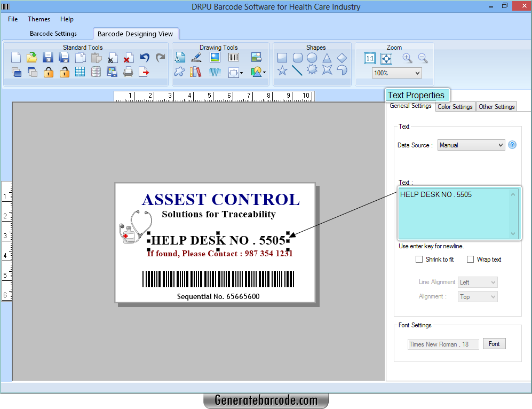This screenshot has width=532, height=409.
Task: Click the open folder icon
Action: pos(32,58)
